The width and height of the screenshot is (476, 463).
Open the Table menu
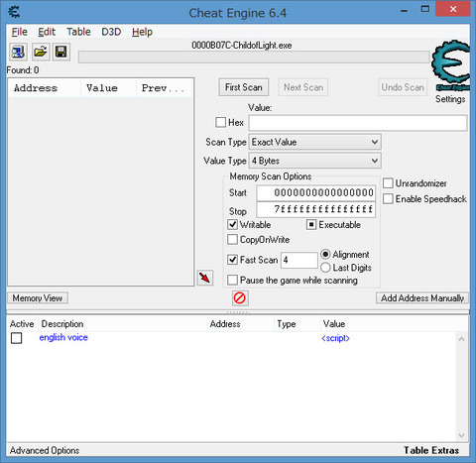(x=78, y=32)
